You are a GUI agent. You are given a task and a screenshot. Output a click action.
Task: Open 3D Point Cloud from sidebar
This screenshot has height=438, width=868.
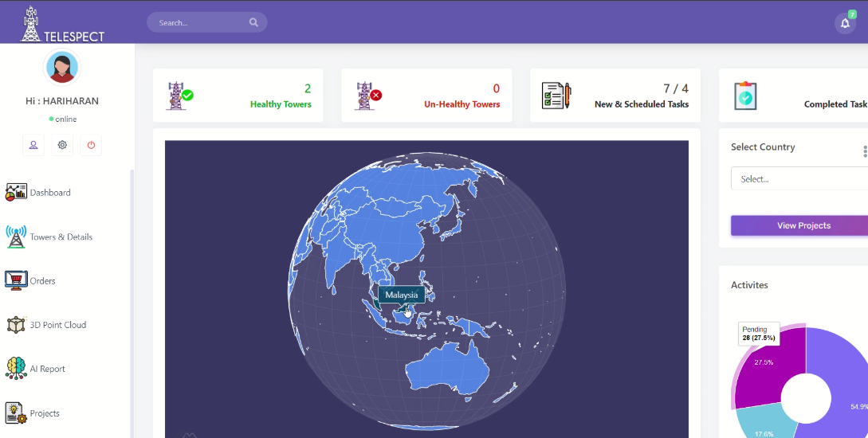point(57,325)
